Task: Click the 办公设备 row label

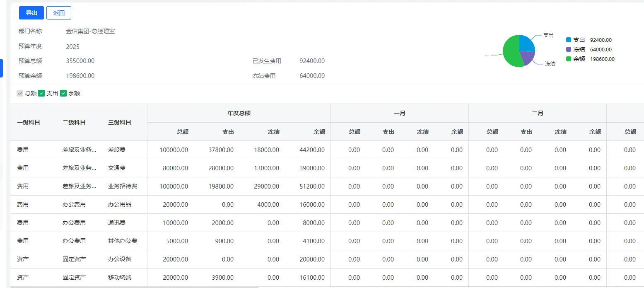Action: point(120,259)
